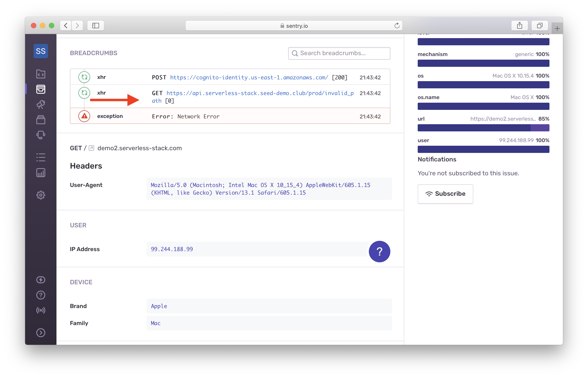The image size is (588, 378).
Task: Go back with Safari back arrow
Action: pos(66,26)
